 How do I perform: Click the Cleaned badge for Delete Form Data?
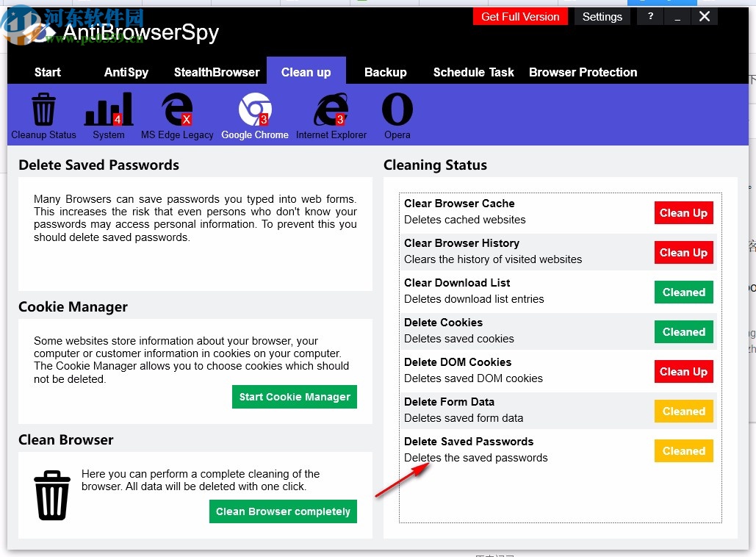[683, 411]
